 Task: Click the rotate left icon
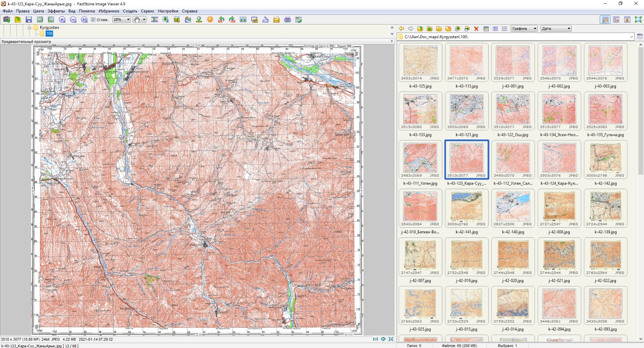221,19
